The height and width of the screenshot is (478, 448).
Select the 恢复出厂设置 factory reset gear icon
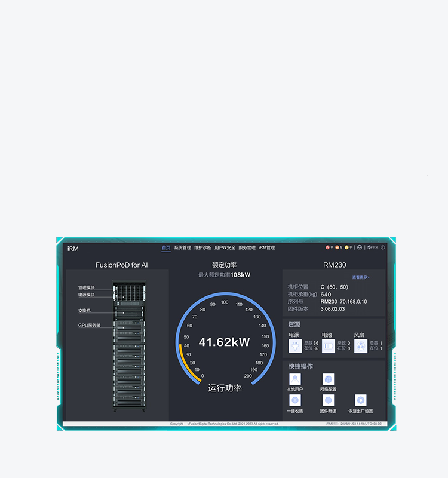tap(360, 400)
